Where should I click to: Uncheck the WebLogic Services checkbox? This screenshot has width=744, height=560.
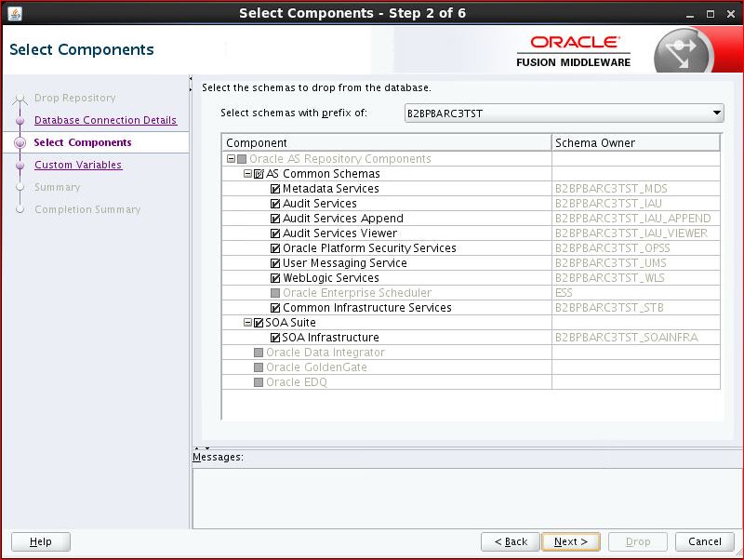pyautogui.click(x=275, y=278)
